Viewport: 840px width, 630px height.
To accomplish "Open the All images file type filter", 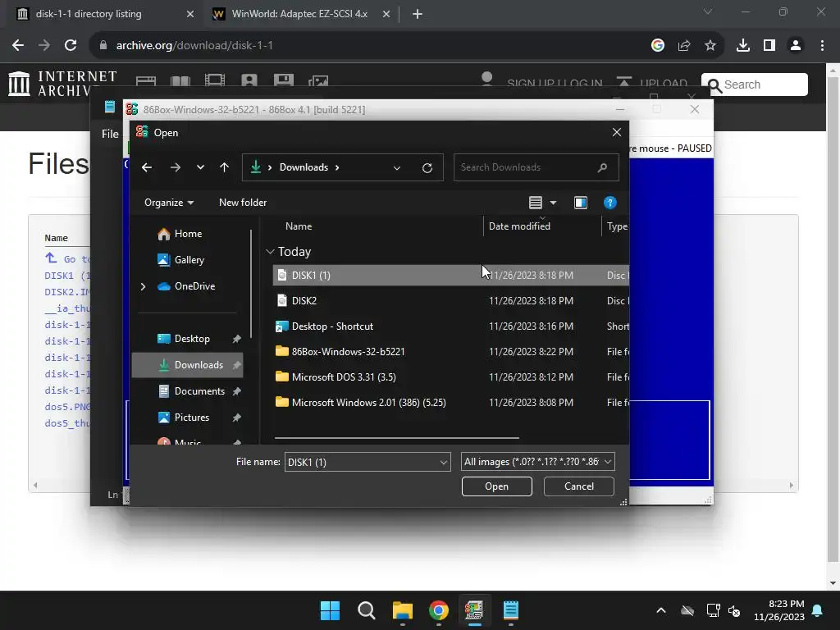I will 538,462.
